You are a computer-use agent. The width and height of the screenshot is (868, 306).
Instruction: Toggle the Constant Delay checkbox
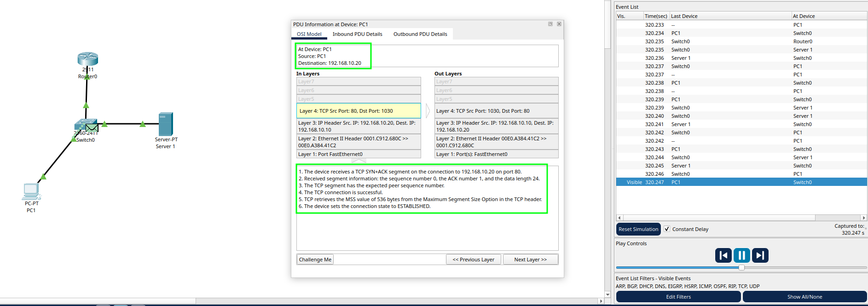point(667,229)
